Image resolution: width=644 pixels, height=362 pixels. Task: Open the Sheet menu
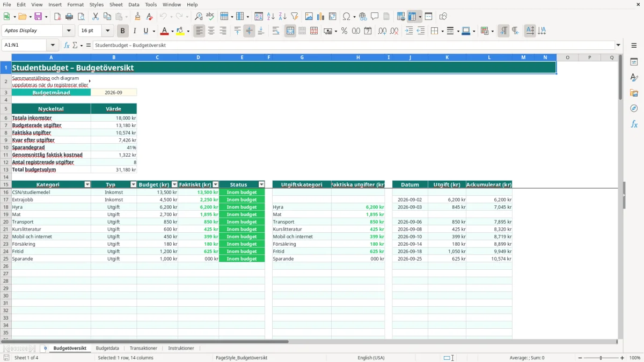point(116,4)
